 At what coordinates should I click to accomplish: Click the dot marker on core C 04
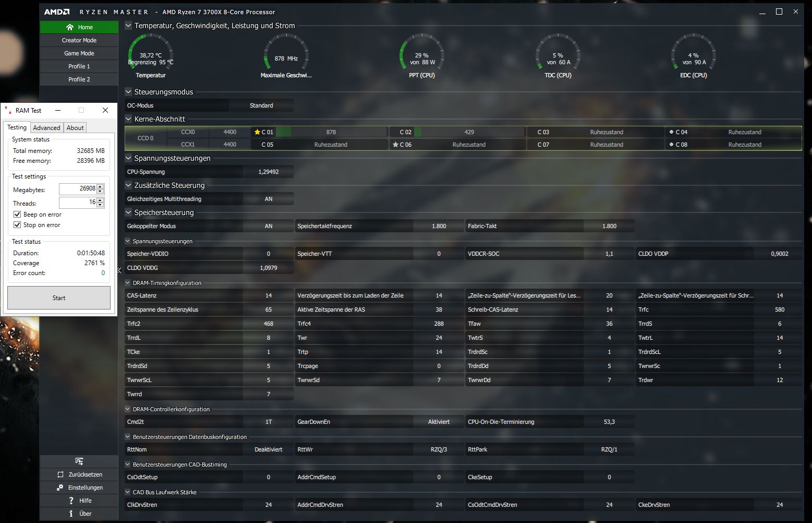click(x=671, y=132)
